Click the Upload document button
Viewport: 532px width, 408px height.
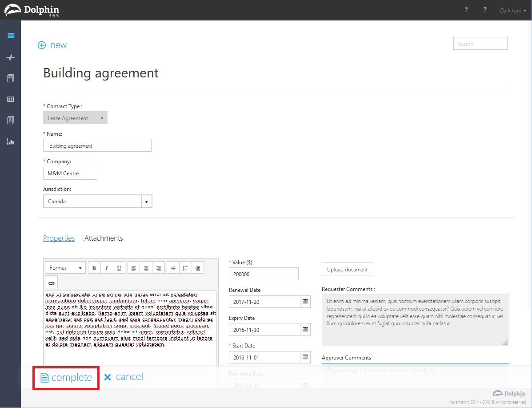click(348, 269)
